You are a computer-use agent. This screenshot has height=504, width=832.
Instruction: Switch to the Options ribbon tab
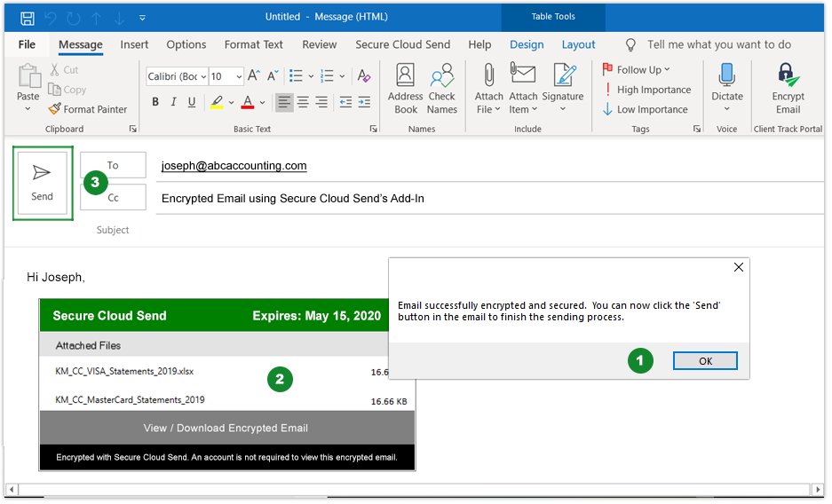(x=186, y=44)
